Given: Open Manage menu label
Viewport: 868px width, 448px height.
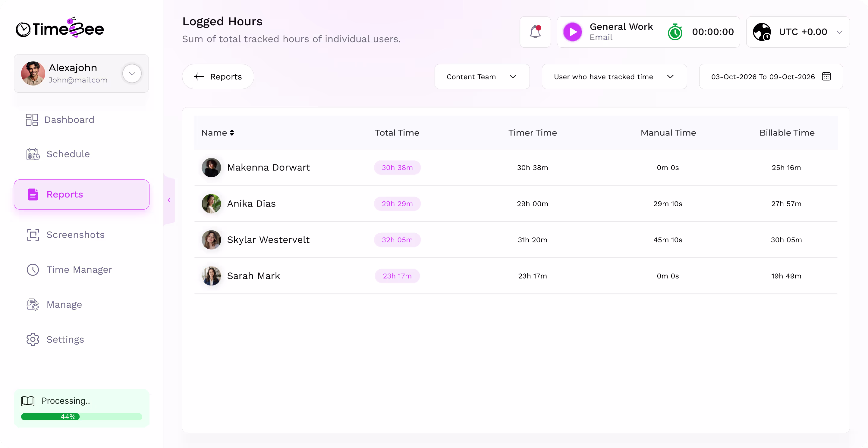Looking at the screenshot, I should click(x=64, y=305).
